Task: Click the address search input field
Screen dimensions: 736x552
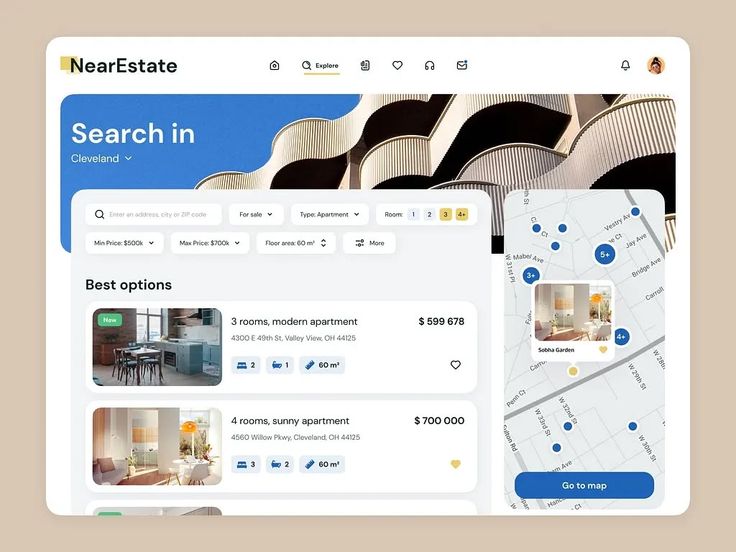Action: coord(153,215)
